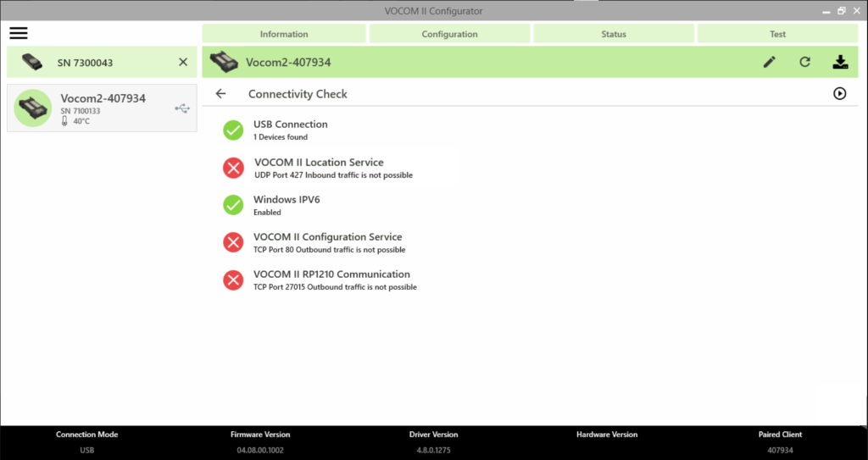
Task: Click the green check for USB Connection
Action: point(233,130)
